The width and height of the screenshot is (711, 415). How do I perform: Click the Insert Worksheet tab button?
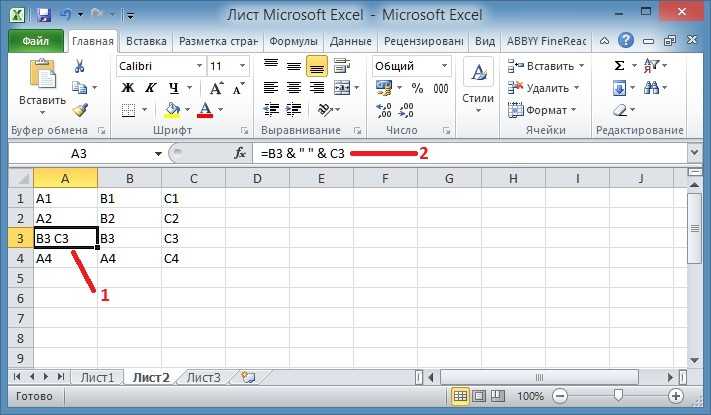coord(248,377)
